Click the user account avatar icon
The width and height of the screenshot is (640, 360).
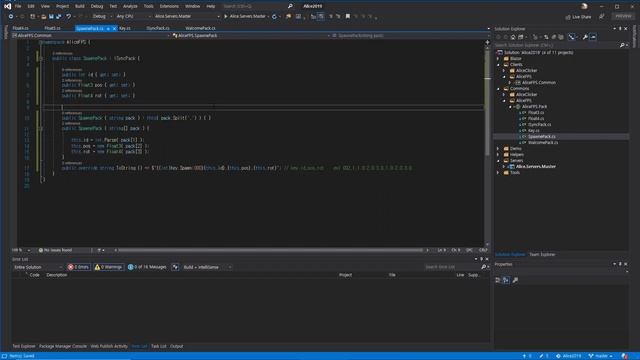[x=584, y=6]
